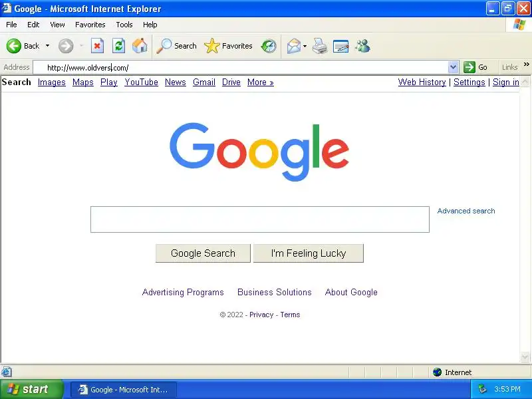The width and height of the screenshot is (532, 399).
Task: Click the 3:53 PM taskbar clock
Action: pos(507,389)
